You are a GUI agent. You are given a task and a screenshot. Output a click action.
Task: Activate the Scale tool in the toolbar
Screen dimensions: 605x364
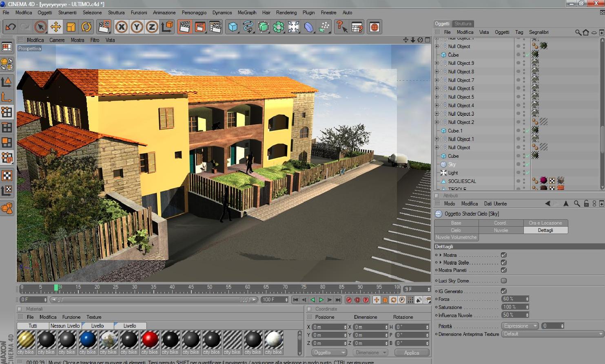tap(71, 27)
